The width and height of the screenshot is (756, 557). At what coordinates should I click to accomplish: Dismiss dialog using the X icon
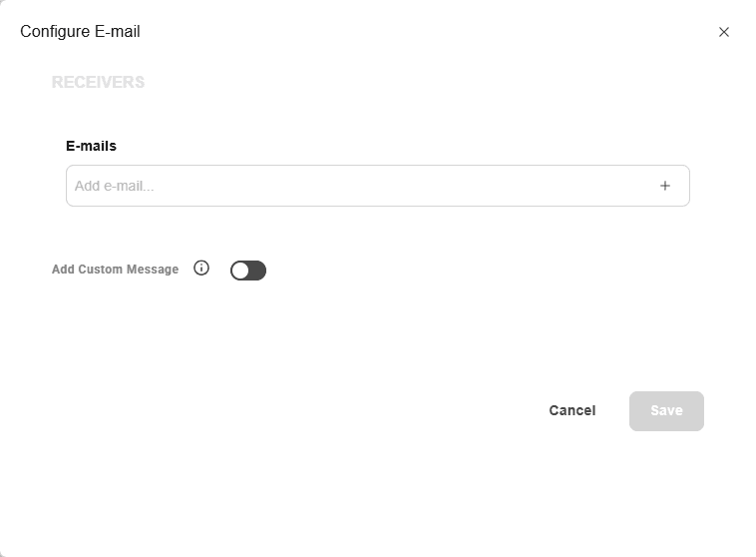724,32
